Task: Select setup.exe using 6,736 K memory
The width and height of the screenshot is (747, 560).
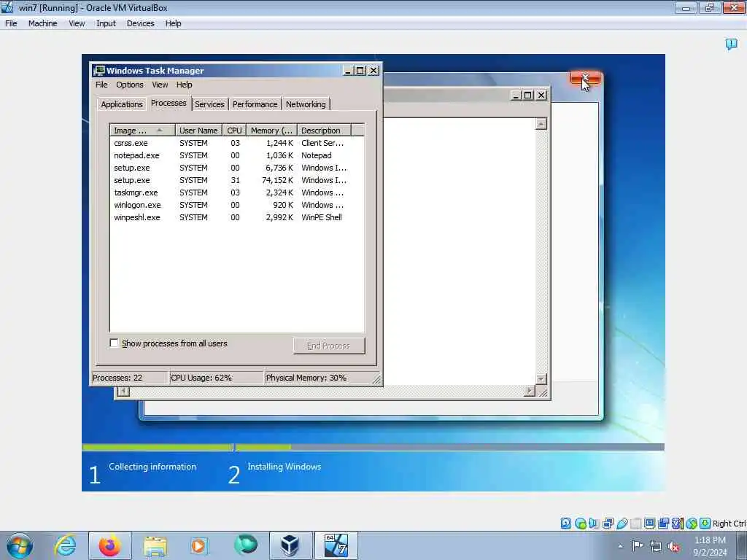Action: click(237, 168)
